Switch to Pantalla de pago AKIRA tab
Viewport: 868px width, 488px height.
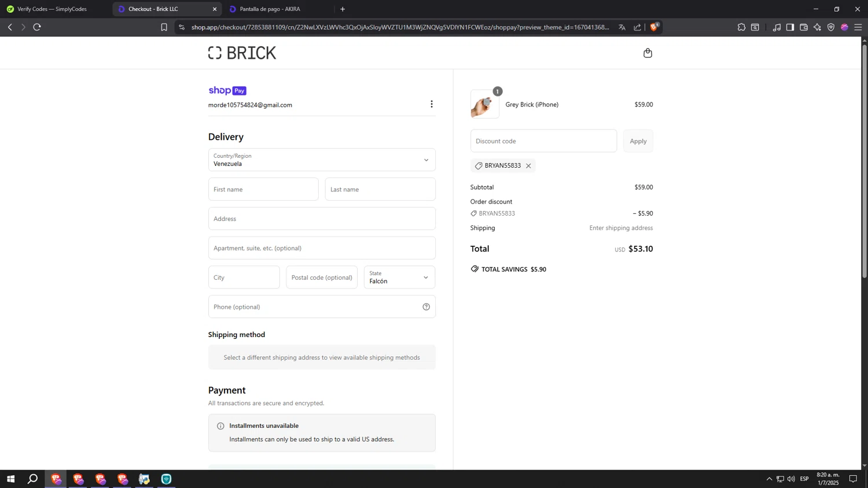(x=270, y=9)
